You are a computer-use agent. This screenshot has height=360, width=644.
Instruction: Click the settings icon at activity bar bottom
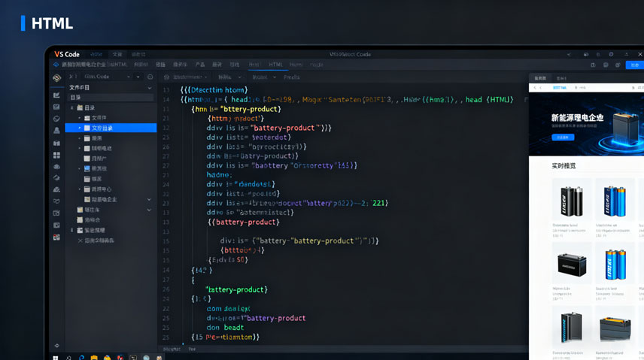pyautogui.click(x=56, y=346)
